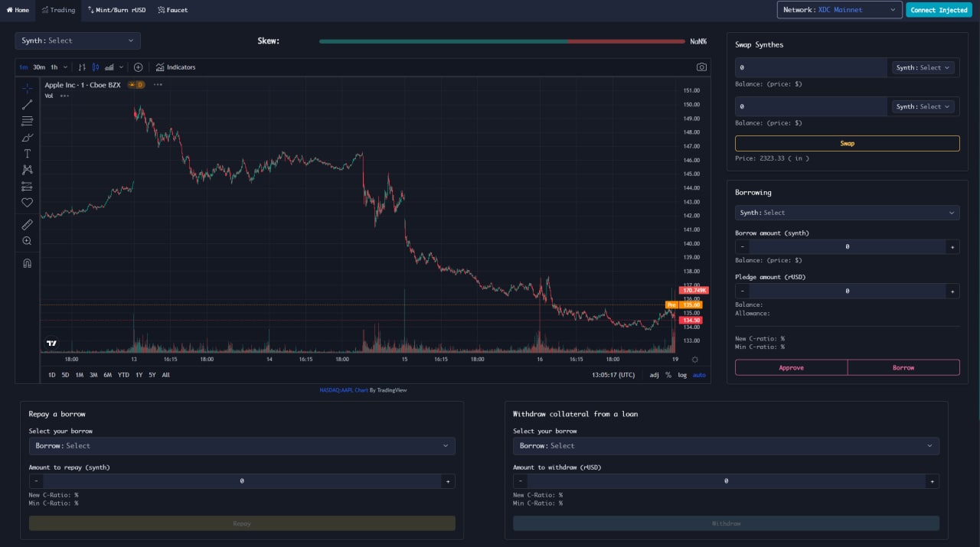Image resolution: width=980 pixels, height=547 pixels.
Task: Switch chart style to candles
Action: pyautogui.click(x=96, y=67)
